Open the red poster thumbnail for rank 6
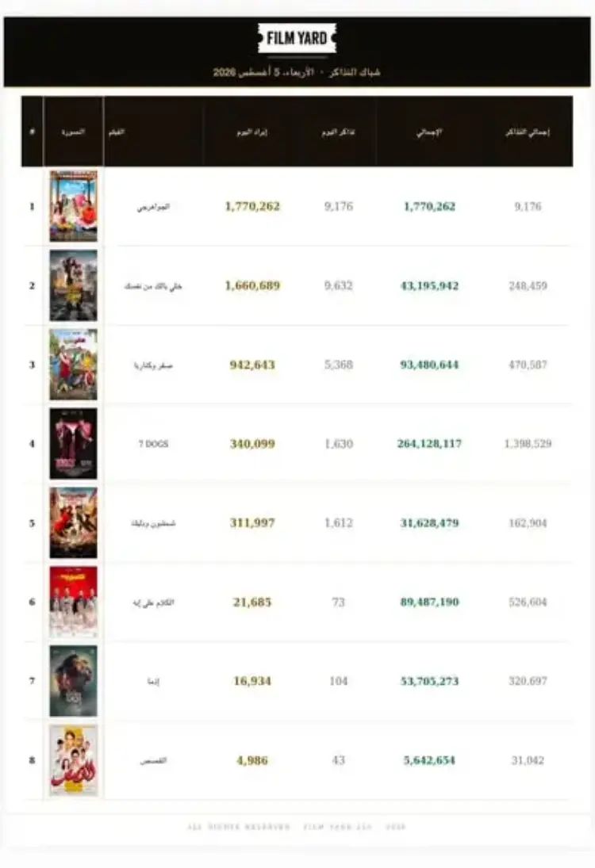The height and width of the screenshot is (868, 595). pyautogui.click(x=73, y=602)
